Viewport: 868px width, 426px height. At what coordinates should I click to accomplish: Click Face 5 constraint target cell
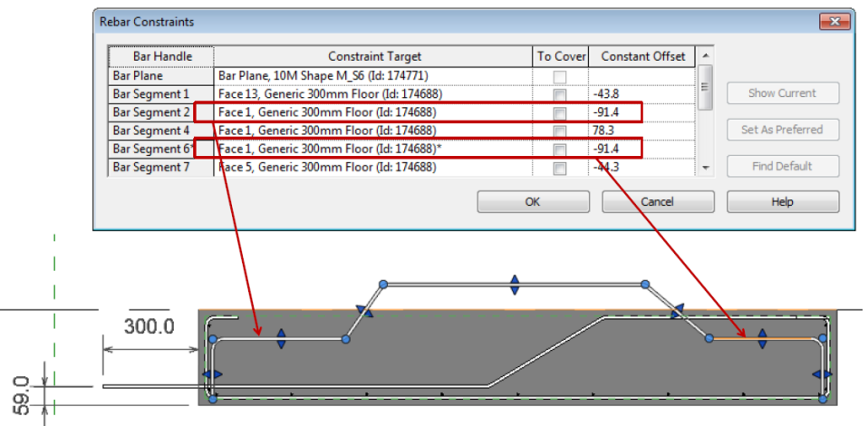pyautogui.click(x=373, y=167)
